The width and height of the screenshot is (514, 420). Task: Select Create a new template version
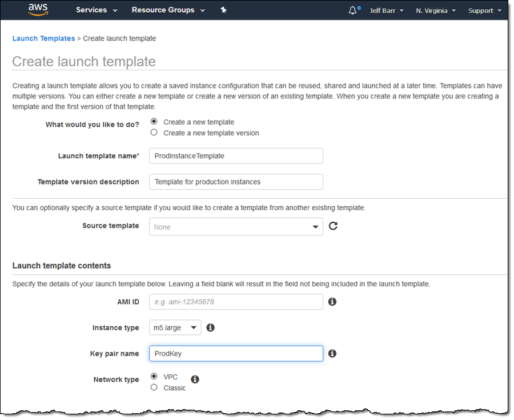[x=154, y=133]
